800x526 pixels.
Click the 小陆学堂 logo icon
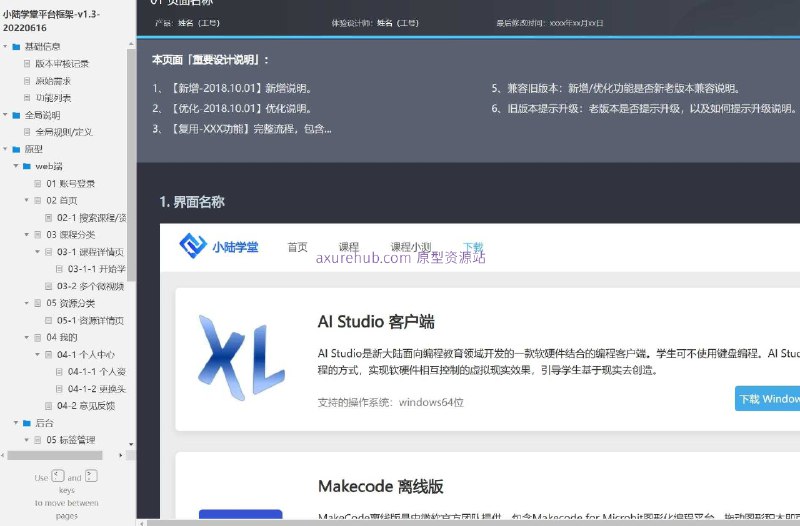[x=193, y=246]
